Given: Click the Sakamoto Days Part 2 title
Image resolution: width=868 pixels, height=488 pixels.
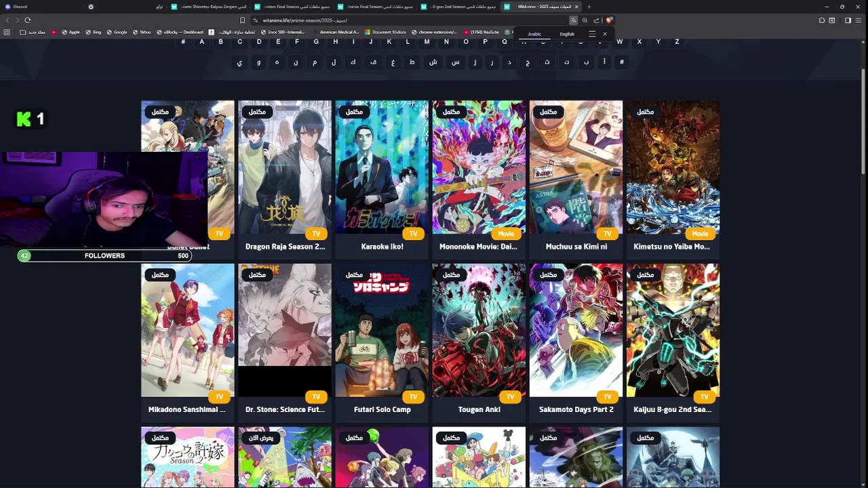Looking at the screenshot, I should click(576, 409).
